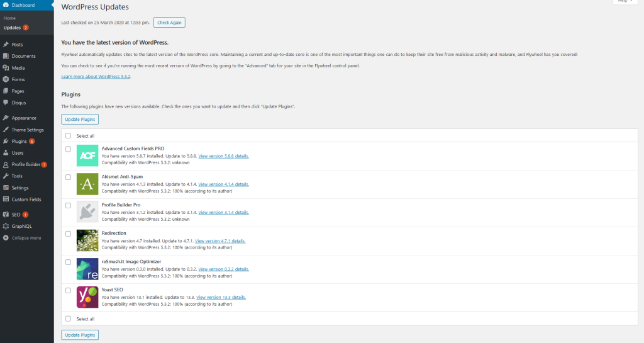Check the Yoast SEO checkbox

coord(68,290)
